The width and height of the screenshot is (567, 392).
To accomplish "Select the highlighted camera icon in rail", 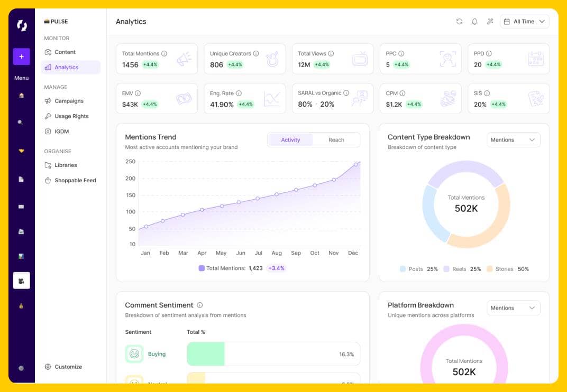I will tap(21, 281).
